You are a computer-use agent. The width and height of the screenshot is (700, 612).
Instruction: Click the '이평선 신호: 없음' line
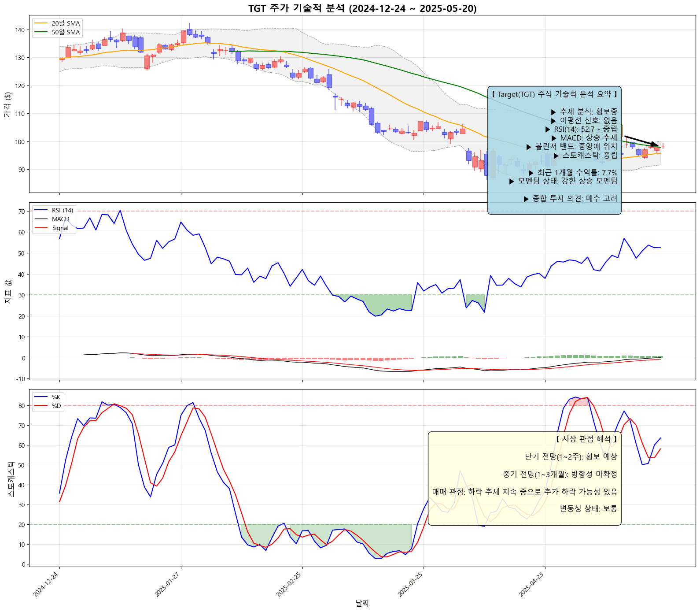tap(584, 120)
